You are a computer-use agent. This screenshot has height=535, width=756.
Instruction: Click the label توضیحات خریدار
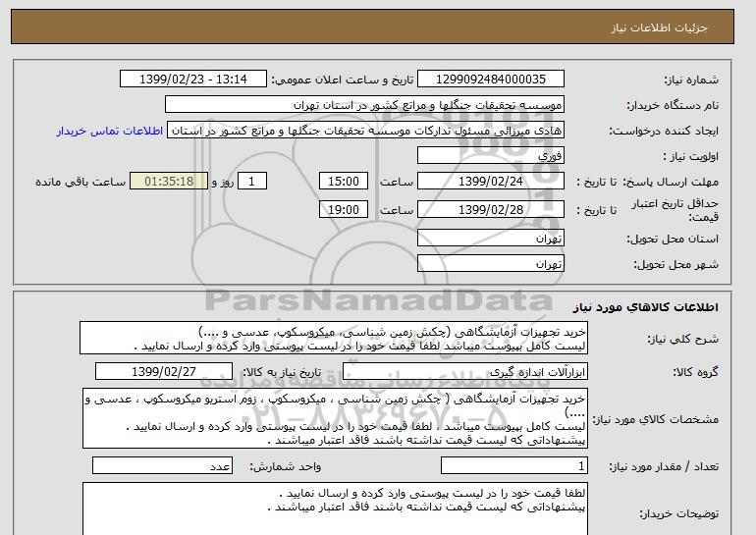(x=678, y=513)
